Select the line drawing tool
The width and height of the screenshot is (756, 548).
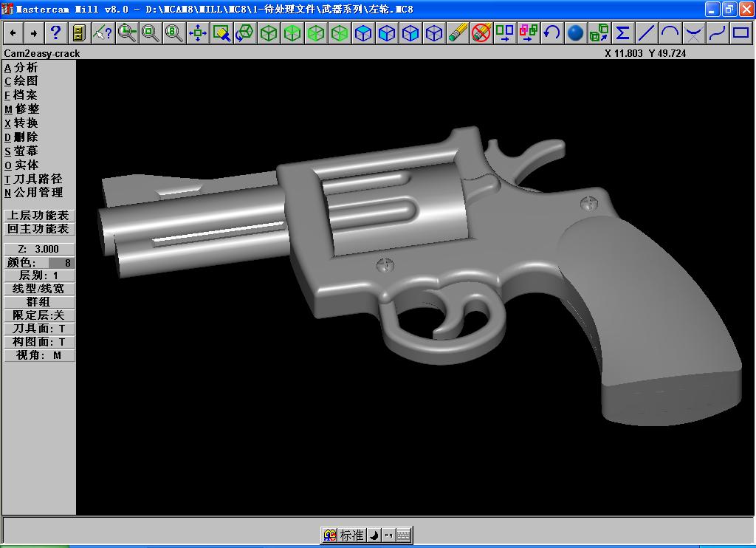tap(647, 33)
